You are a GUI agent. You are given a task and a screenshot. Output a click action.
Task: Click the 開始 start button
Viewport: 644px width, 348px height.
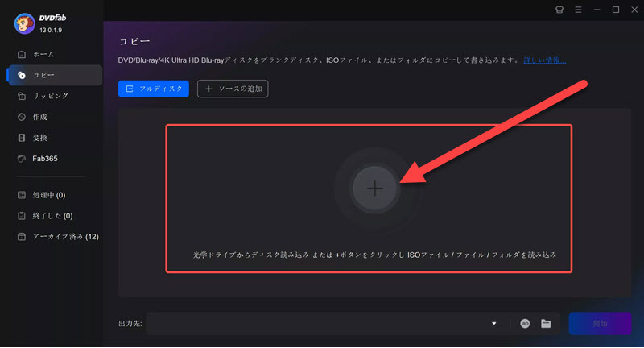600,324
